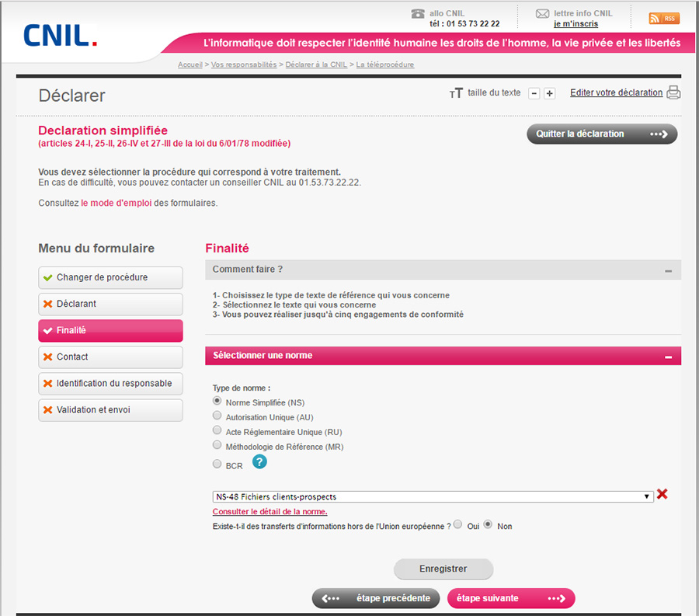The height and width of the screenshot is (616, 699).
Task: Open the NS-48 Fichiers clients-prospects dropdown
Action: [433, 496]
